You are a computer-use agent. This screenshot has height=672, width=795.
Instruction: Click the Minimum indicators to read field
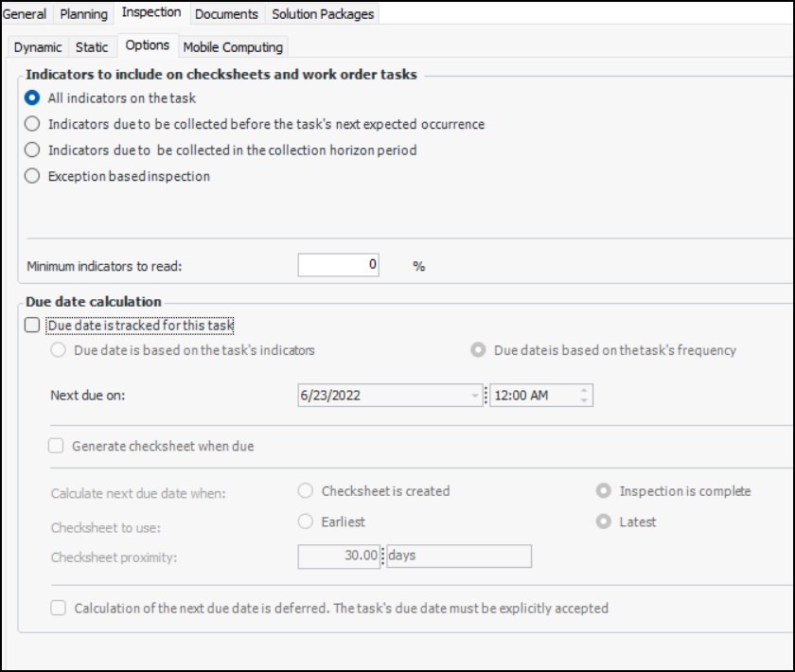click(338, 265)
